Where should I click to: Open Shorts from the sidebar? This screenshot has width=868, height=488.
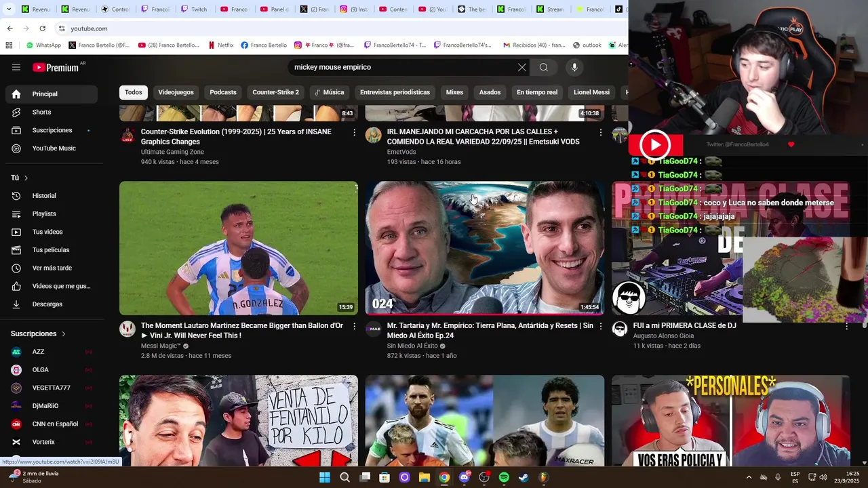[52, 112]
